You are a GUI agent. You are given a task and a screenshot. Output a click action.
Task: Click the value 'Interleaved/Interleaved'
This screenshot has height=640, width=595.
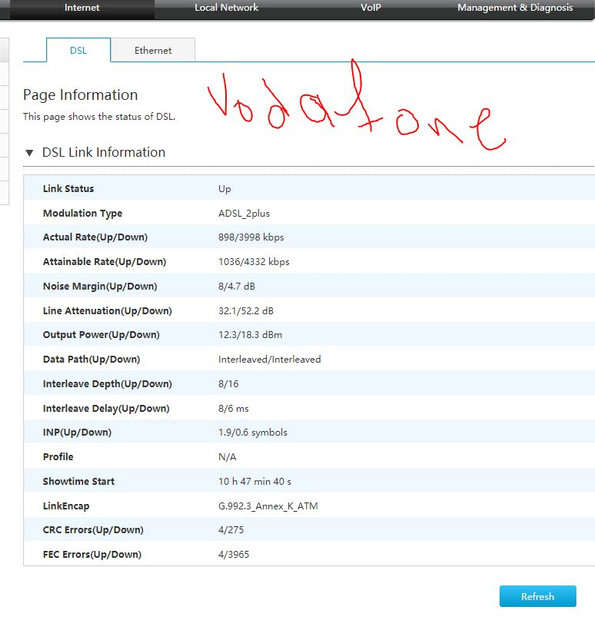(269, 360)
